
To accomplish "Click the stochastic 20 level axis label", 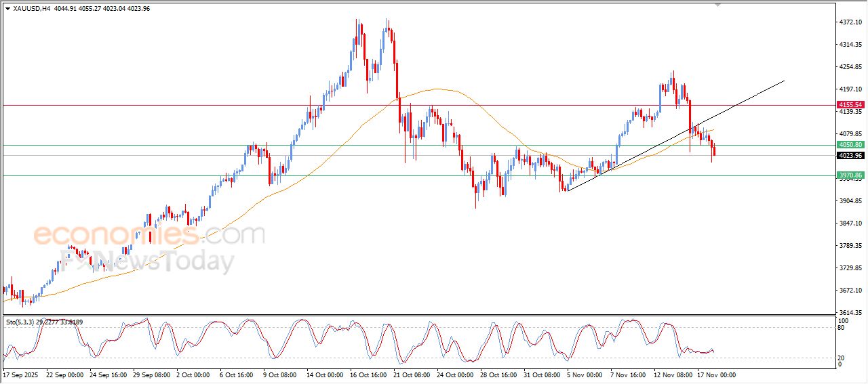I will (x=843, y=357).
